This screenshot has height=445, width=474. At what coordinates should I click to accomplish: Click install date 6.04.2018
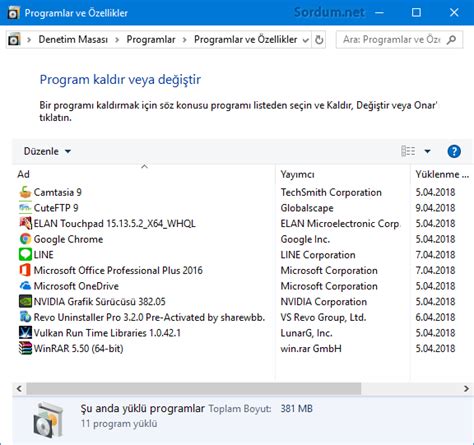tap(435, 317)
